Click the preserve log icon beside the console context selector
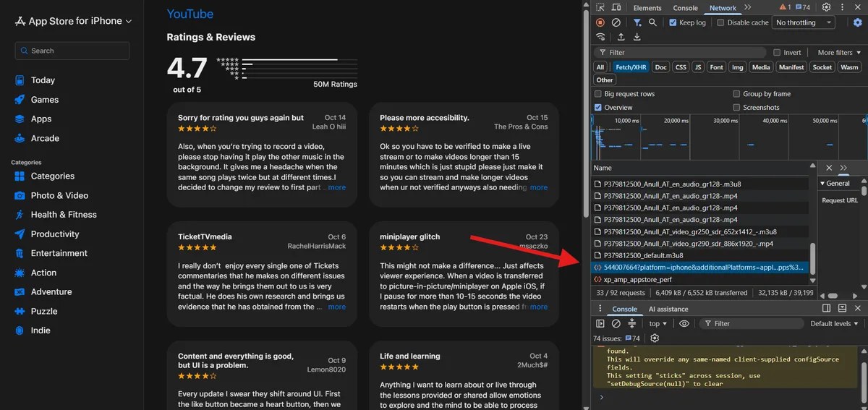Viewport: 868px width, 410px height. coord(632,324)
